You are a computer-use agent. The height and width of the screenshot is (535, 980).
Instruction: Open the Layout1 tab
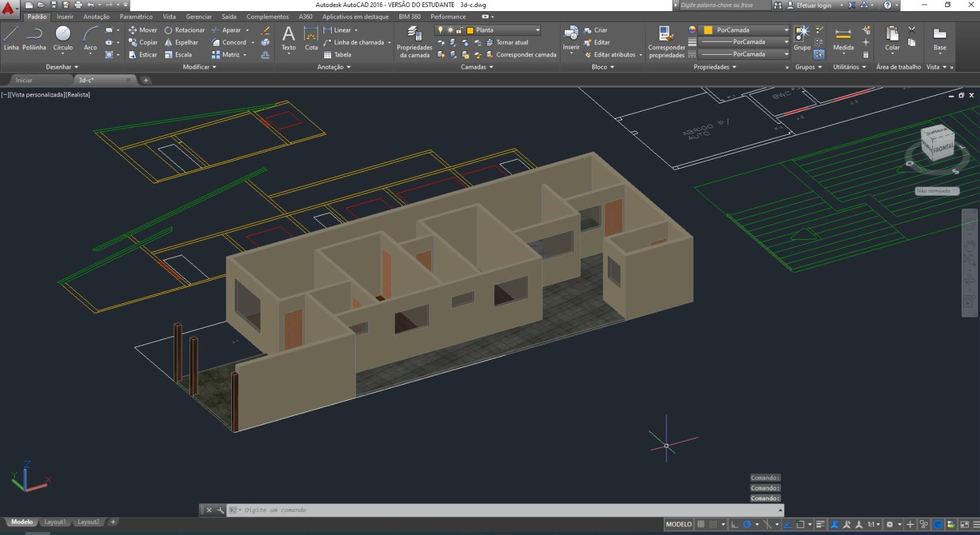click(x=55, y=522)
